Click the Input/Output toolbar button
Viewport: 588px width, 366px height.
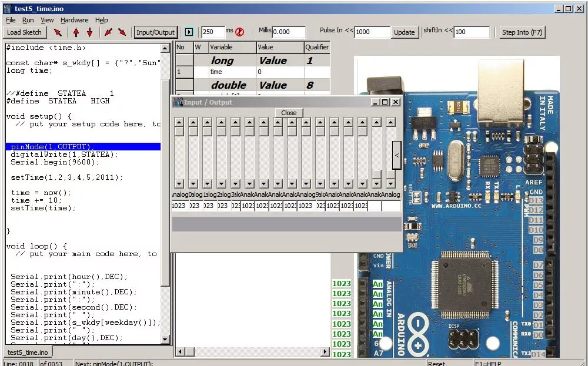156,32
